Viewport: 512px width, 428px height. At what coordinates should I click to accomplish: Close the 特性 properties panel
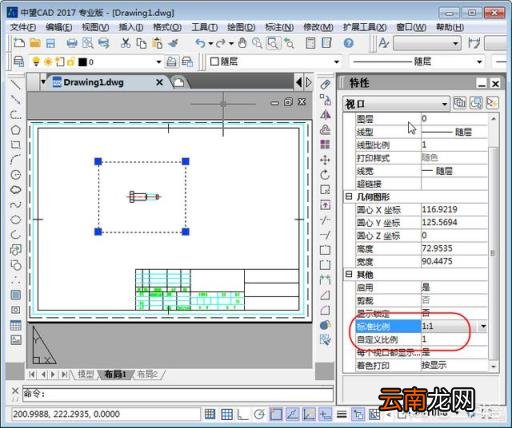pyautogui.click(x=496, y=84)
